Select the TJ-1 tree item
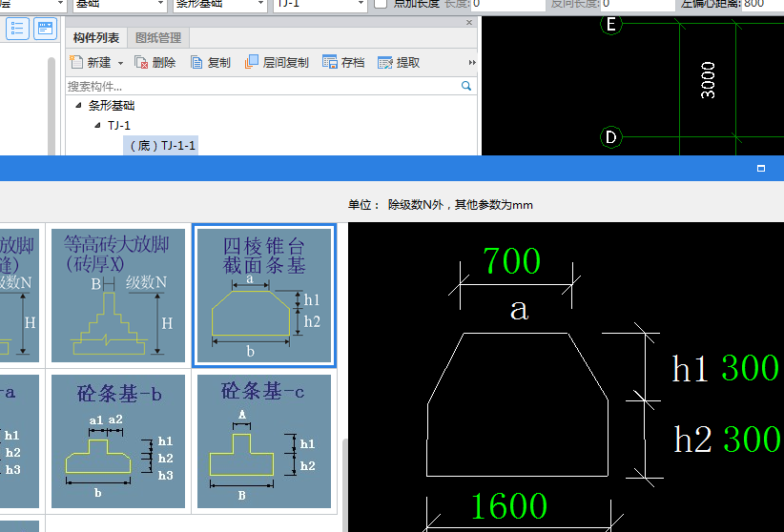The height and width of the screenshot is (532, 784). [x=119, y=126]
